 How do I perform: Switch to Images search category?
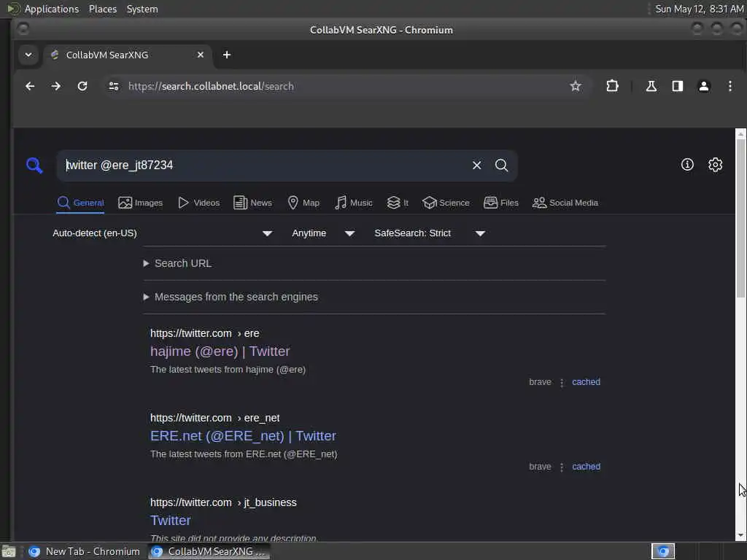pos(141,203)
